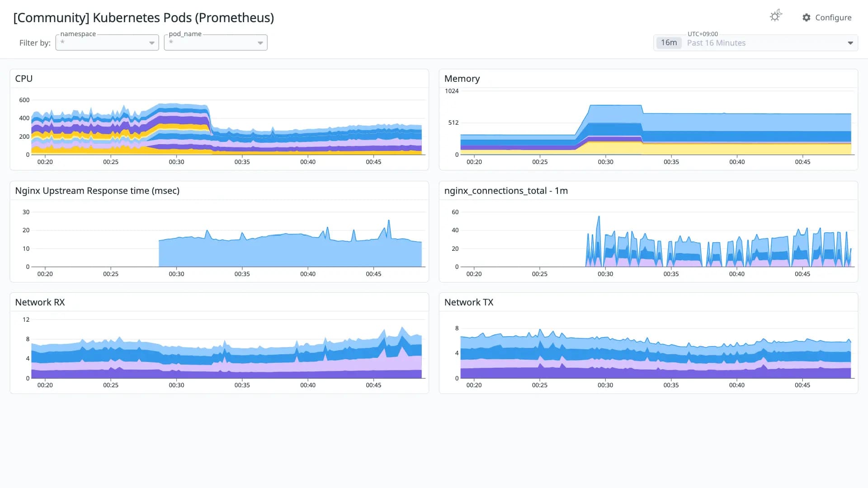Viewport: 868px width, 488px height.
Task: Click the 00:40 tick on Network RX chart
Action: tap(308, 385)
